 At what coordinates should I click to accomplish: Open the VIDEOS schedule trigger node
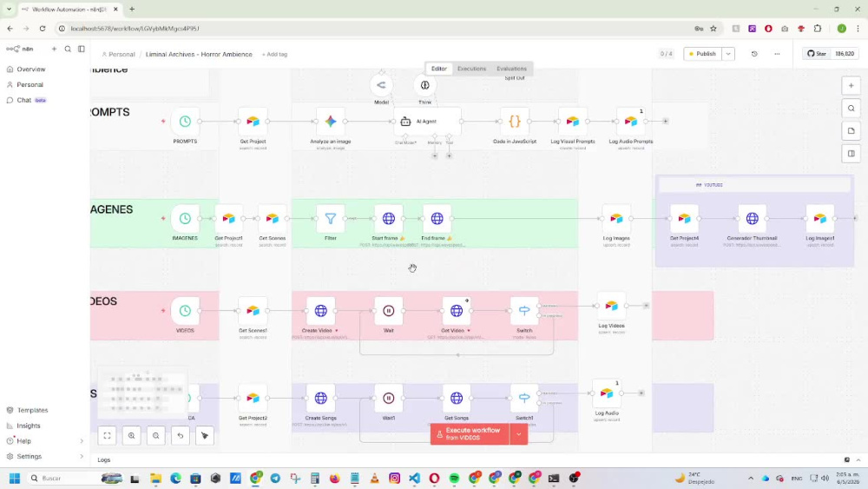[185, 311]
